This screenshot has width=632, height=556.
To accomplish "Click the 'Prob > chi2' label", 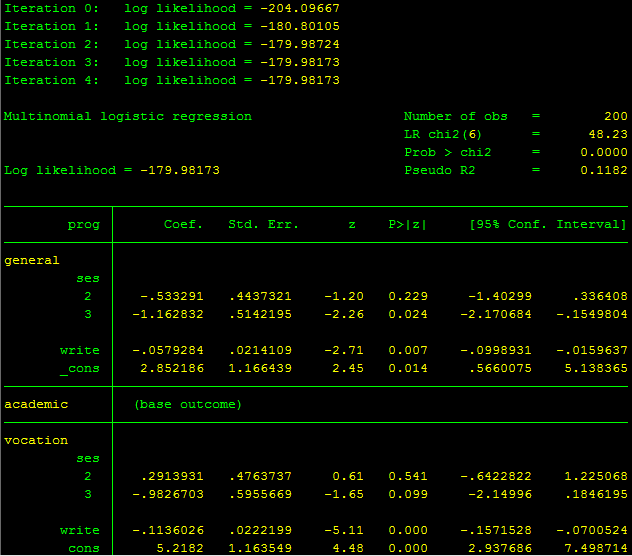I will click(448, 152).
